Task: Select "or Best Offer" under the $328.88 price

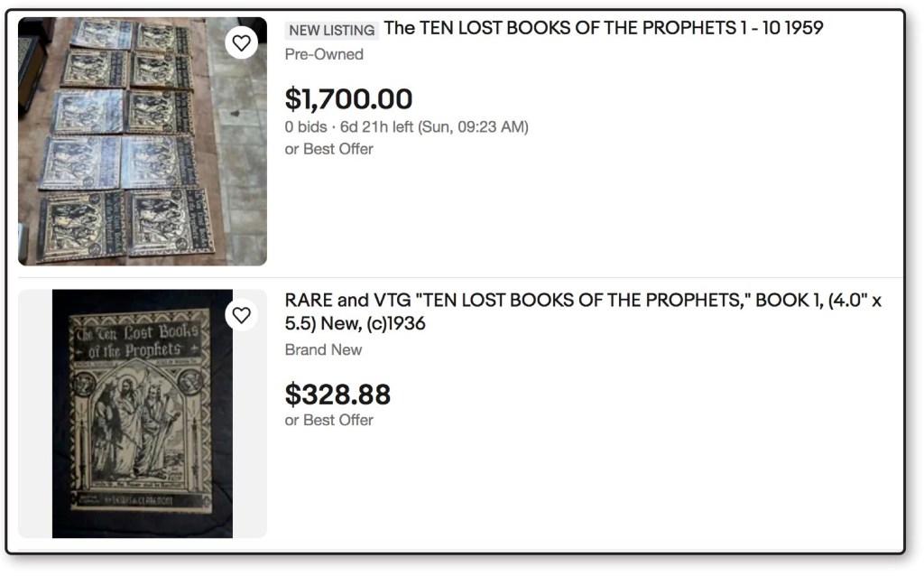Action: point(328,420)
